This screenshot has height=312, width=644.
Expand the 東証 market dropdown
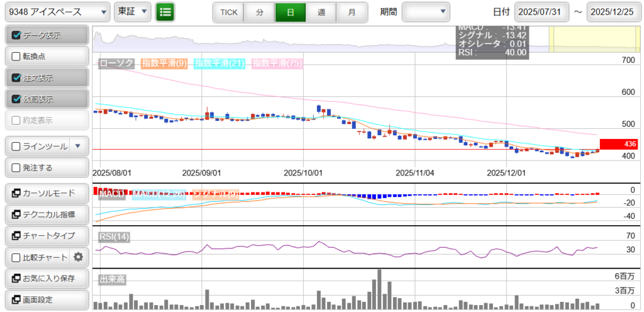tap(133, 12)
